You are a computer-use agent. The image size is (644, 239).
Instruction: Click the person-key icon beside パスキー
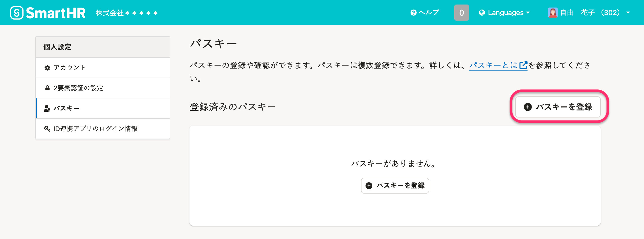tap(47, 108)
